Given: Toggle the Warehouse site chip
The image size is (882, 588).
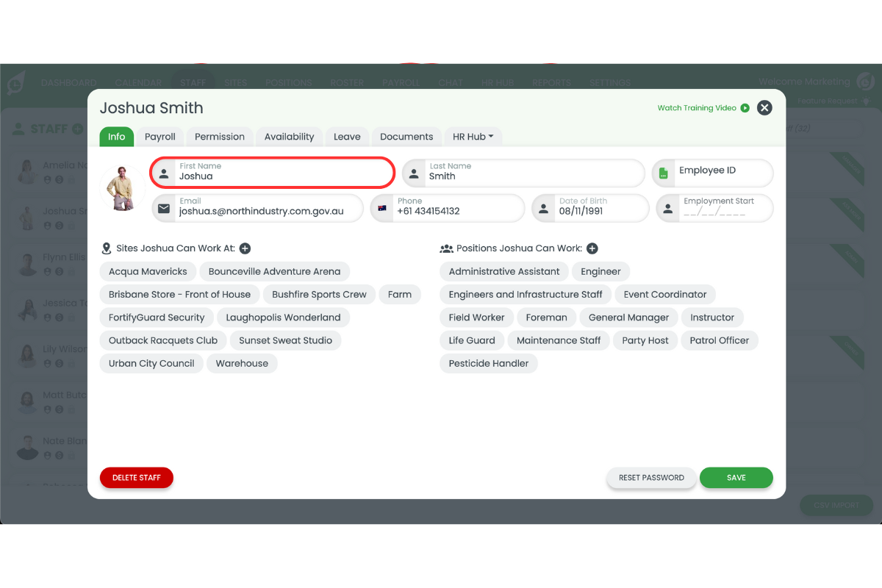Looking at the screenshot, I should 242,363.
